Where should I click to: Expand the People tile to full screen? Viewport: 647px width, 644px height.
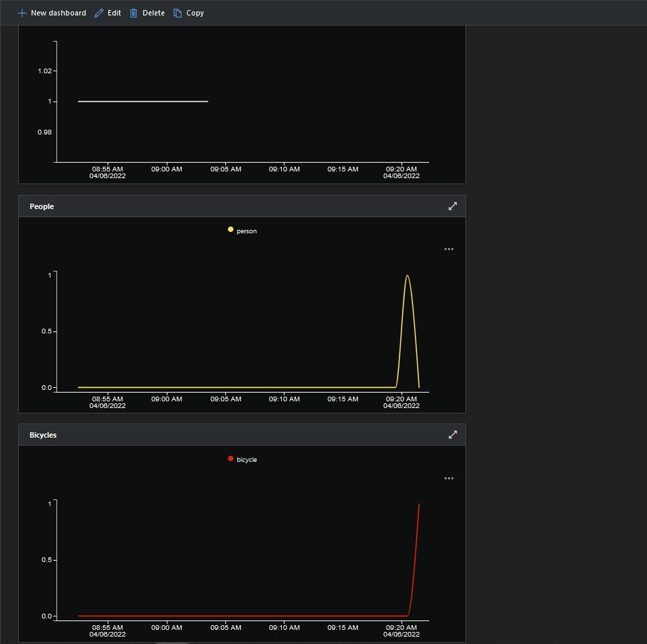pos(453,206)
